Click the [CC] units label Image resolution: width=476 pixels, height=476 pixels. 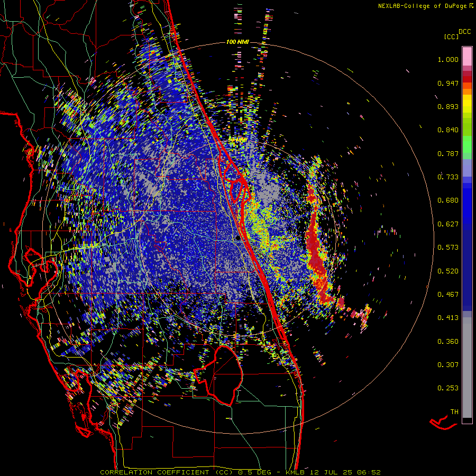[x=451, y=36]
